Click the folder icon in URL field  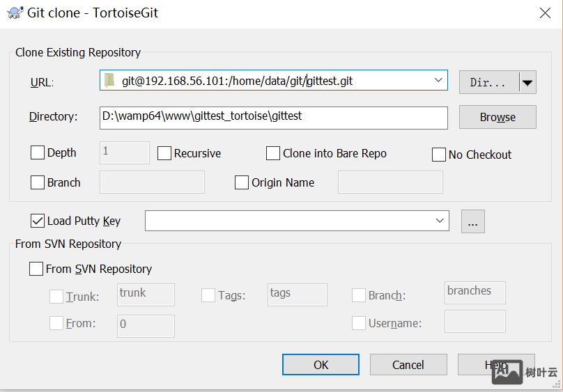[109, 81]
